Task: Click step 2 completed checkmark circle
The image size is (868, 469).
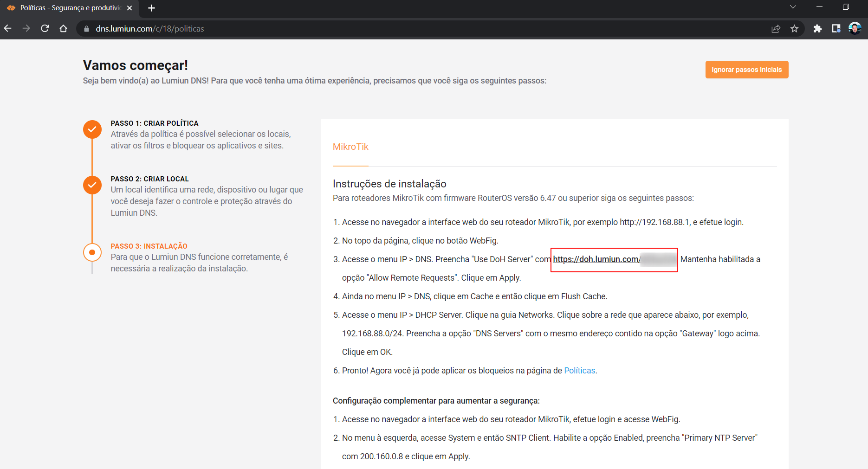Action: pyautogui.click(x=92, y=185)
